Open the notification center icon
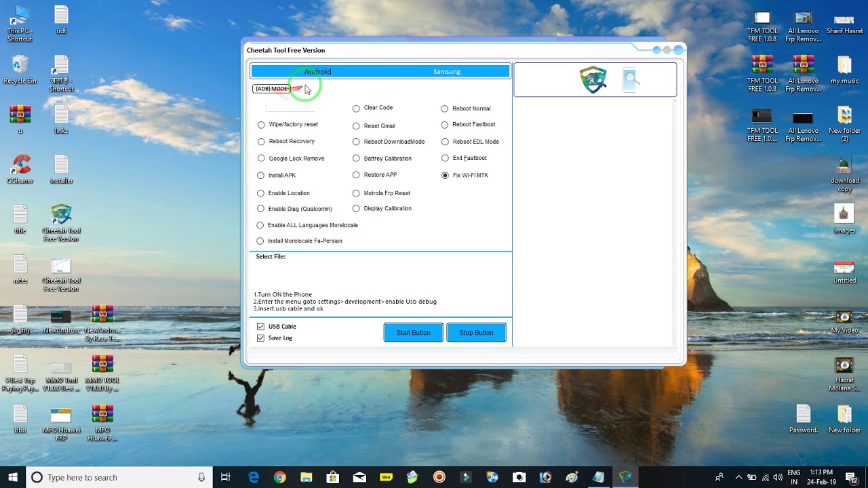Viewport: 868px width, 488px height. [x=852, y=477]
